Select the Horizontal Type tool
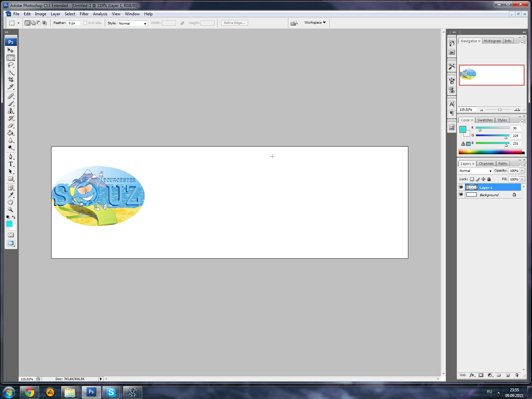This screenshot has width=532, height=399. point(11,164)
